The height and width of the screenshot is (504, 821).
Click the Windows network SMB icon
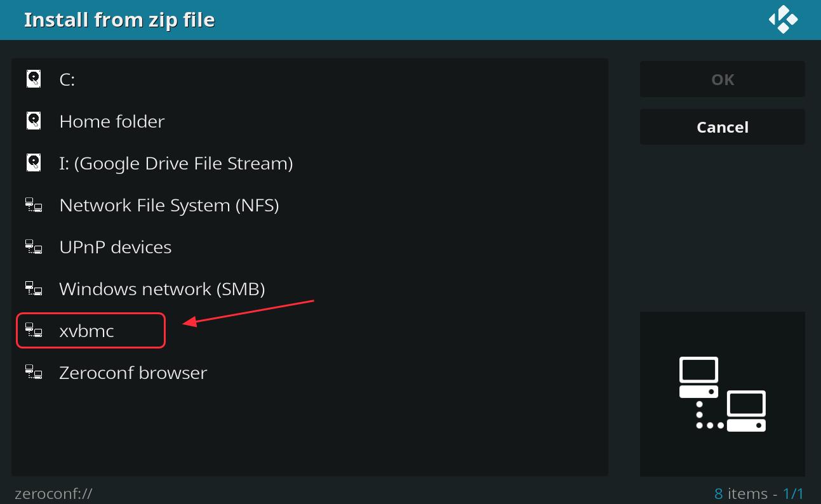point(34,288)
